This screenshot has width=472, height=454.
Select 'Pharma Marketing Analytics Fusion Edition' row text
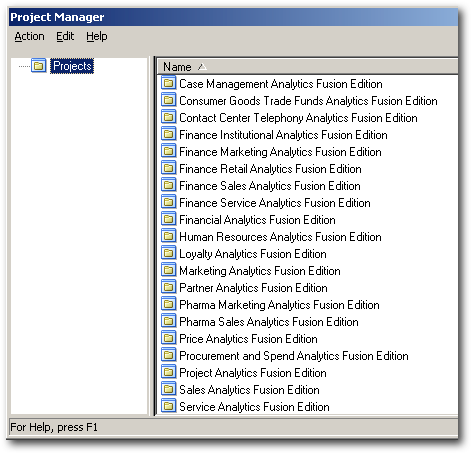coord(279,305)
